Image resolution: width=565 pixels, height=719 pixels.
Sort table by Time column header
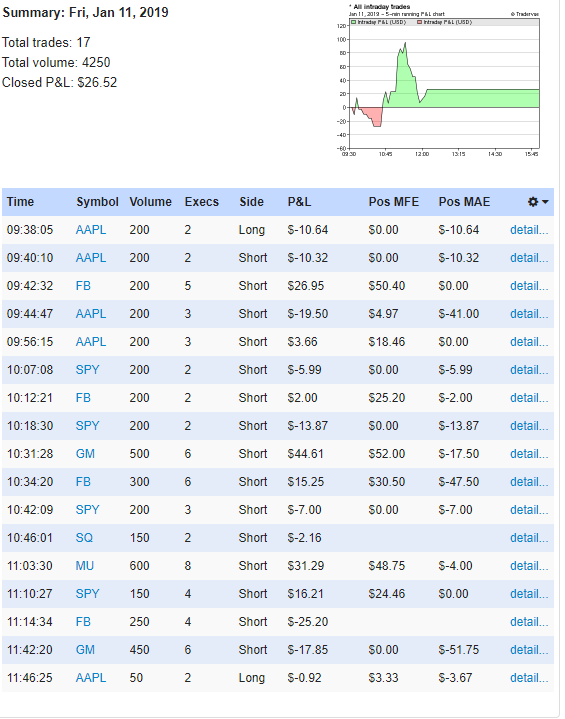coord(20,202)
